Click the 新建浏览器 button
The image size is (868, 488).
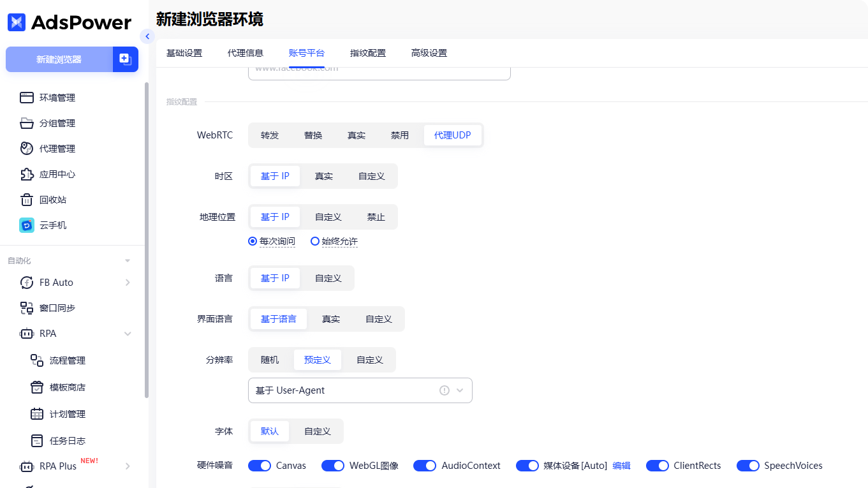(x=59, y=59)
